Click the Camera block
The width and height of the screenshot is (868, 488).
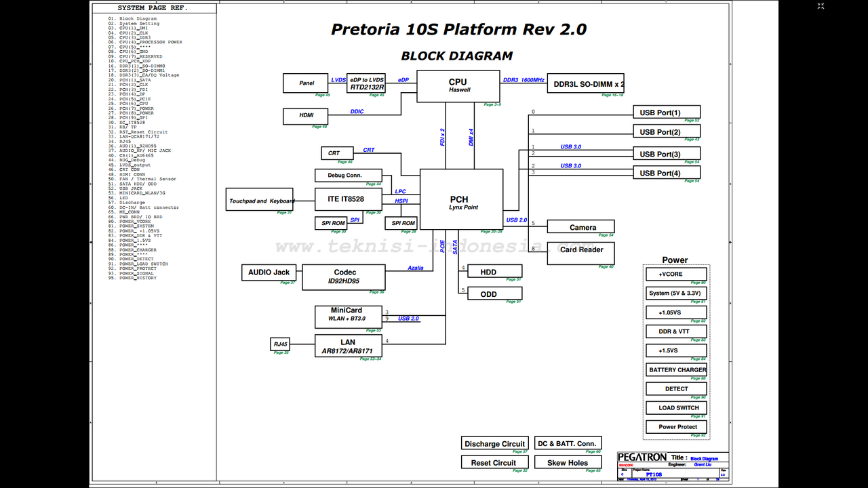580,227
